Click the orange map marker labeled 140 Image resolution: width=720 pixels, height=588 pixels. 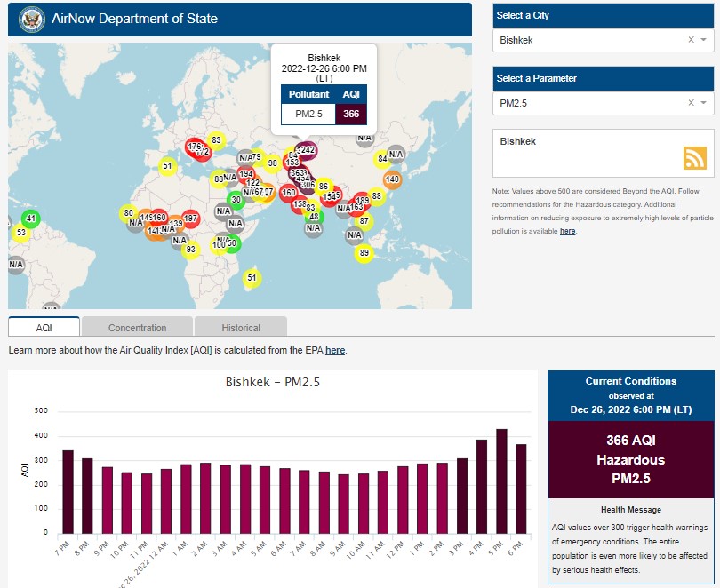[x=392, y=179]
